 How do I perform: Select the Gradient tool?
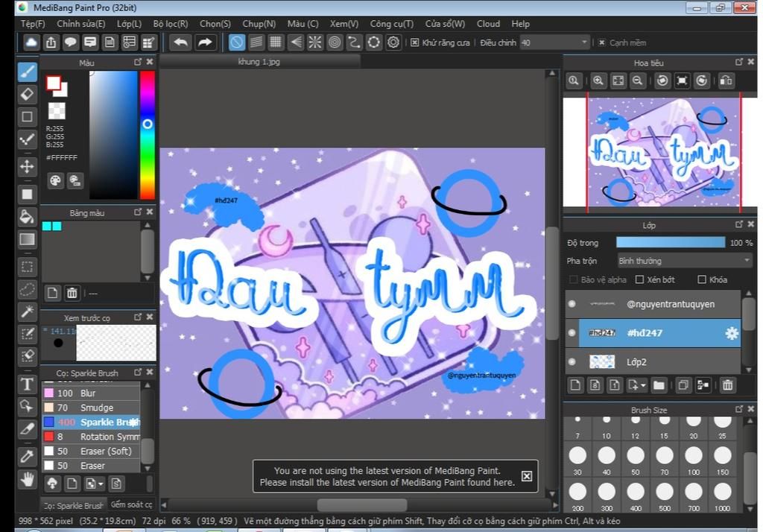click(x=28, y=239)
